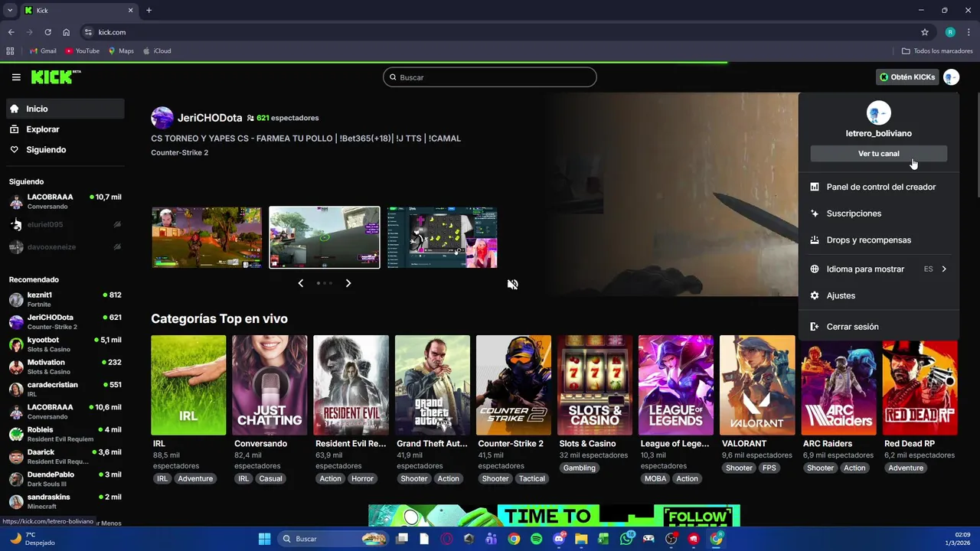980x551 pixels.
Task: Open the IRL category card
Action: pos(188,385)
